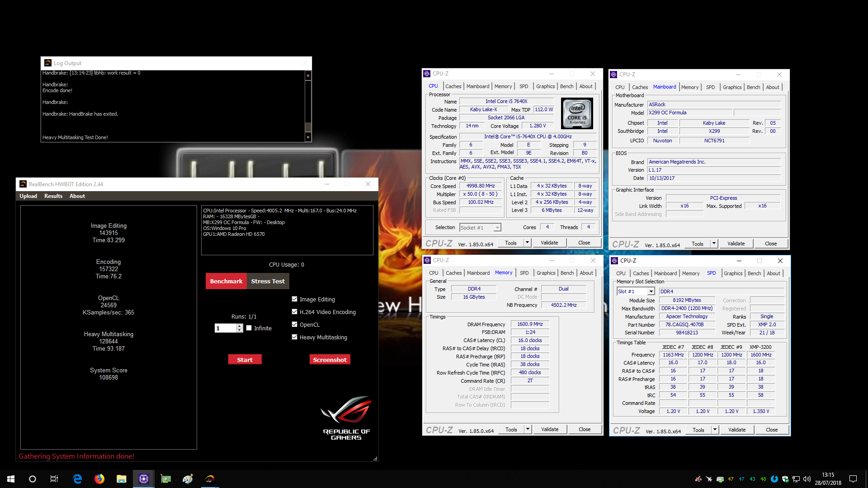Open the Windows Start menu

[x=11, y=479]
